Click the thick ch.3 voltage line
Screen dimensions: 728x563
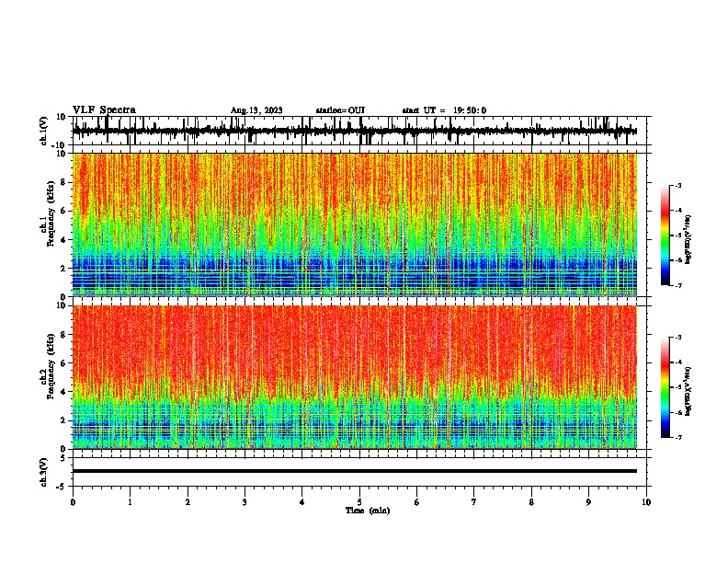[x=354, y=471]
